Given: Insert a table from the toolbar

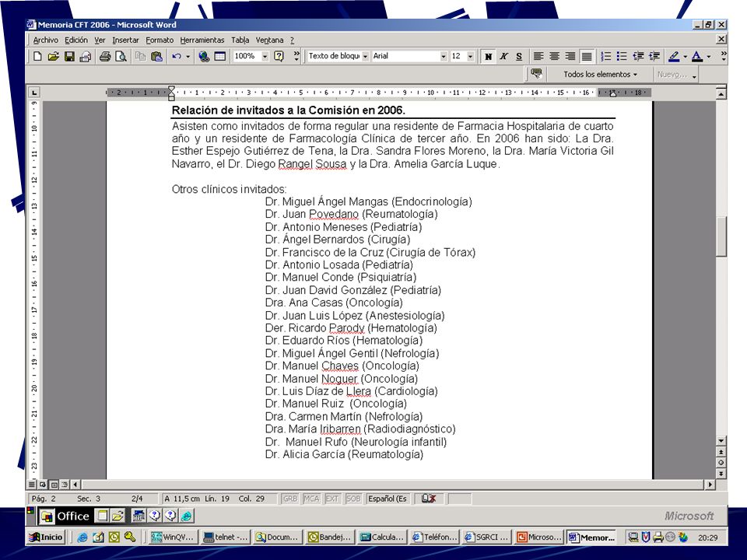Looking at the screenshot, I should [219, 57].
